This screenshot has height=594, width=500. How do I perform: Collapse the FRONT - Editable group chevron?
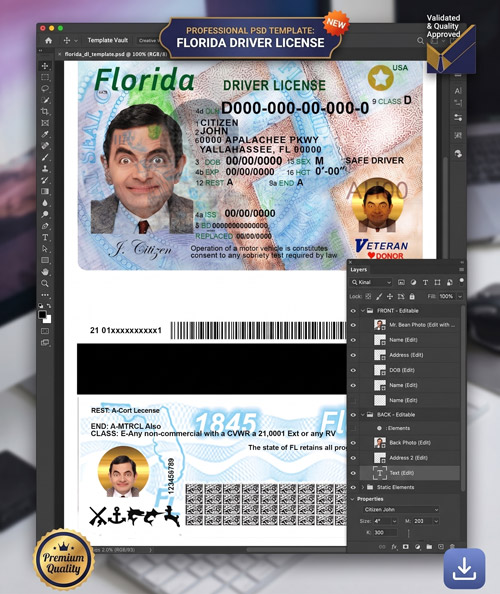pyautogui.click(x=362, y=311)
